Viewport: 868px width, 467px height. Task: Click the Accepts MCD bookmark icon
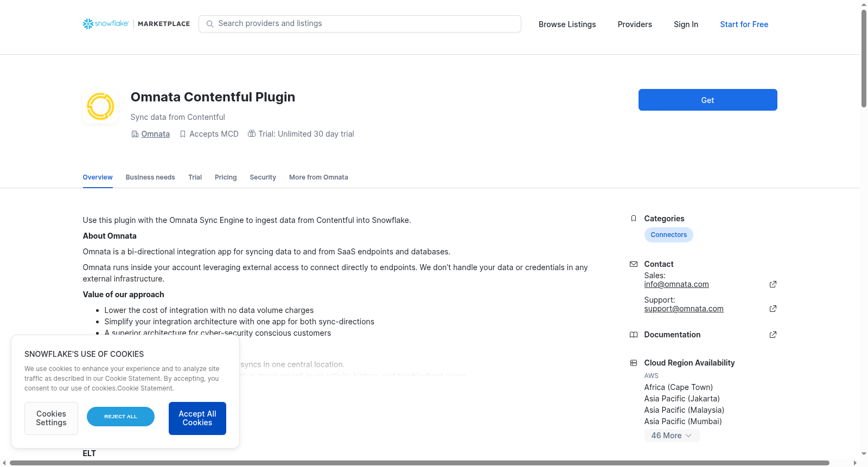pyautogui.click(x=183, y=134)
